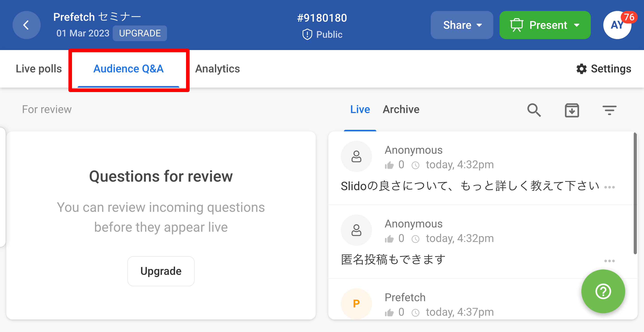
Task: Open more options for the Slido question
Action: coord(609,187)
